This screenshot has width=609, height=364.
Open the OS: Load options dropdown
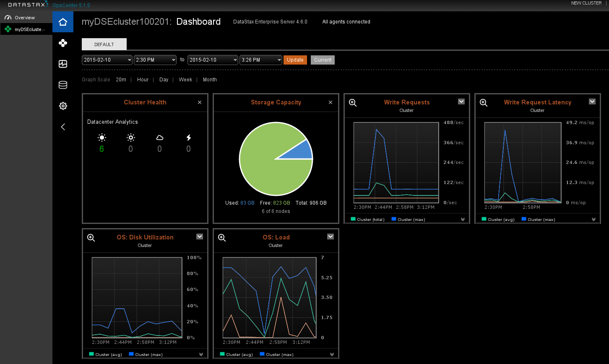(x=331, y=237)
